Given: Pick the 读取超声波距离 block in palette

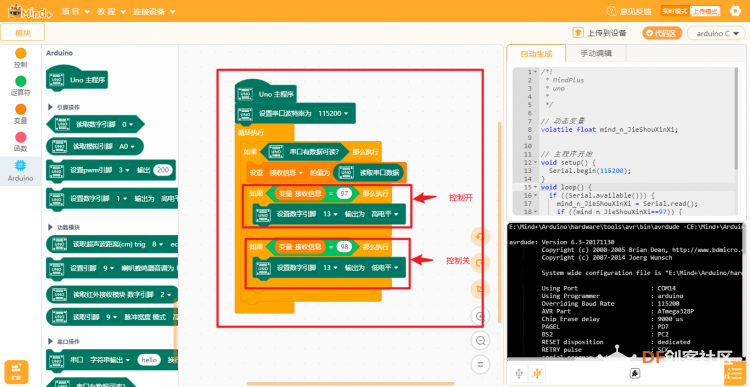Looking at the screenshot, I should 112,244.
